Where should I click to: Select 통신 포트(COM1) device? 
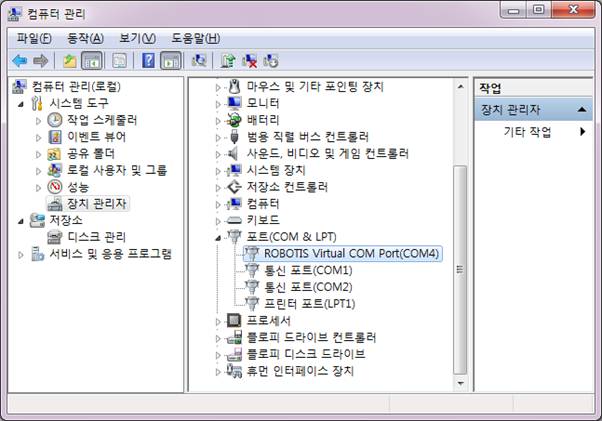click(x=307, y=270)
